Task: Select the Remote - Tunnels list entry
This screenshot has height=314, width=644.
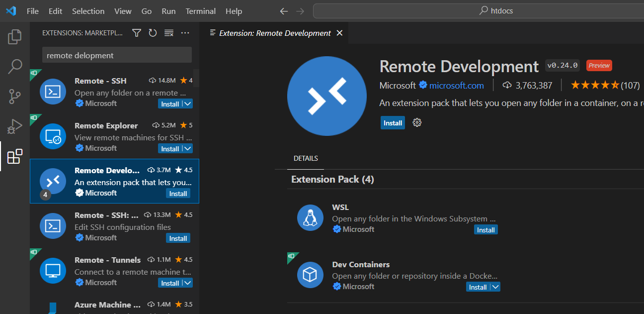Action: click(x=114, y=271)
